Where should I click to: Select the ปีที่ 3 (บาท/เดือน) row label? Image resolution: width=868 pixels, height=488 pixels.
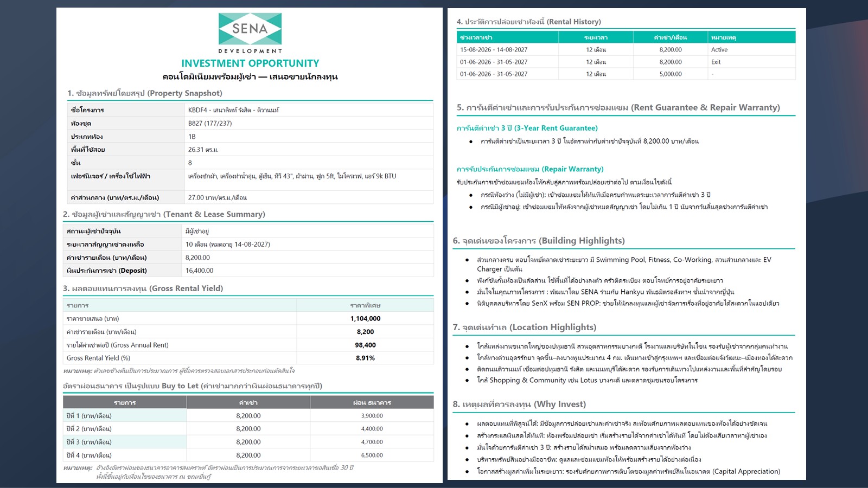coord(89,442)
